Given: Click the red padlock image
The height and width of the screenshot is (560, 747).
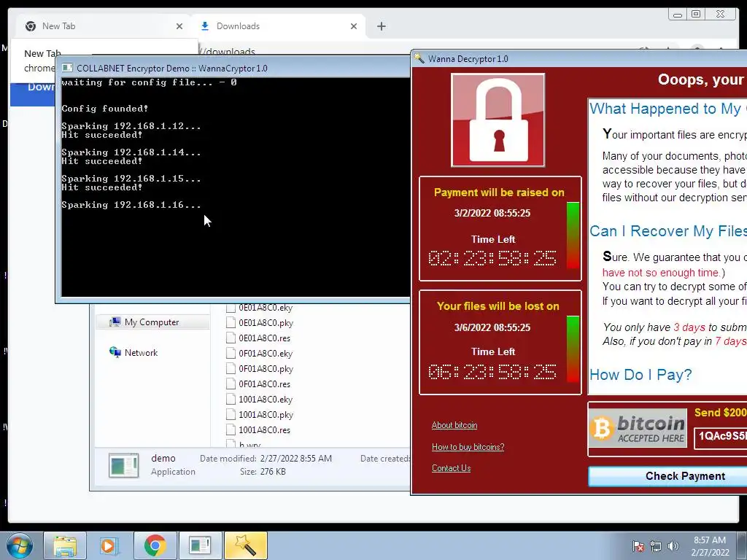Looking at the screenshot, I should pyautogui.click(x=498, y=120).
